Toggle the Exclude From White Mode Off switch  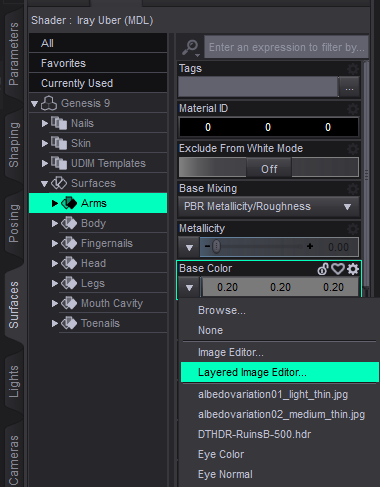pyautogui.click(x=269, y=167)
